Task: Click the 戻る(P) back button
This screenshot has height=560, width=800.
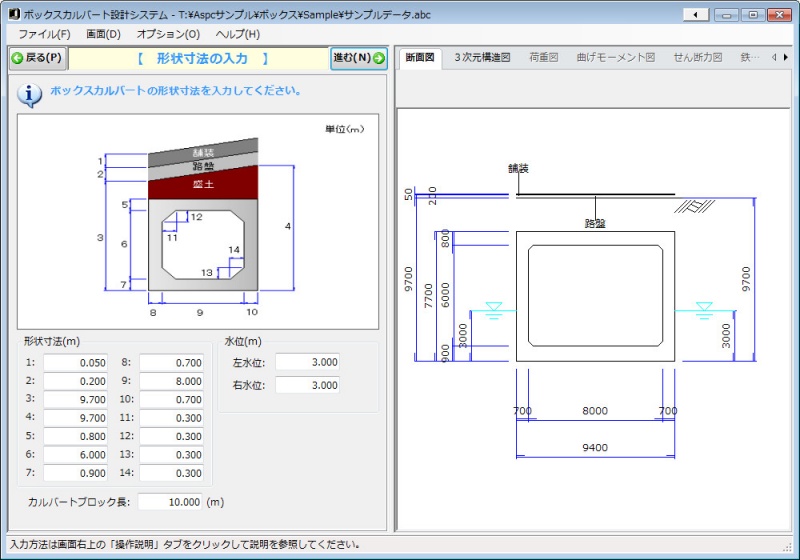Action: [x=38, y=58]
